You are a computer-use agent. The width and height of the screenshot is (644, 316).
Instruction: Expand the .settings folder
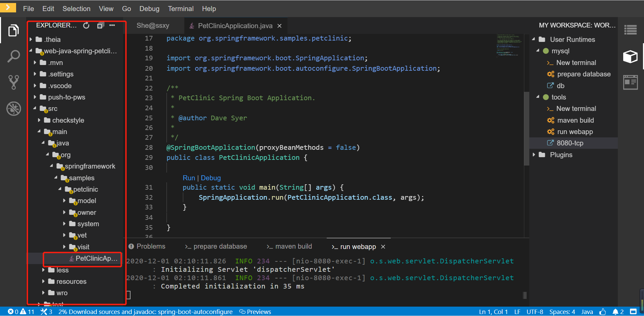click(35, 74)
